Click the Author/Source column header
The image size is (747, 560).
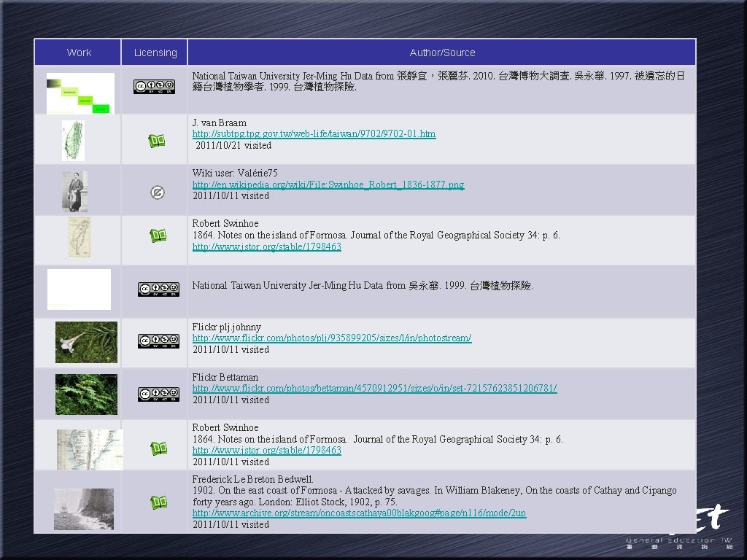pos(442,52)
